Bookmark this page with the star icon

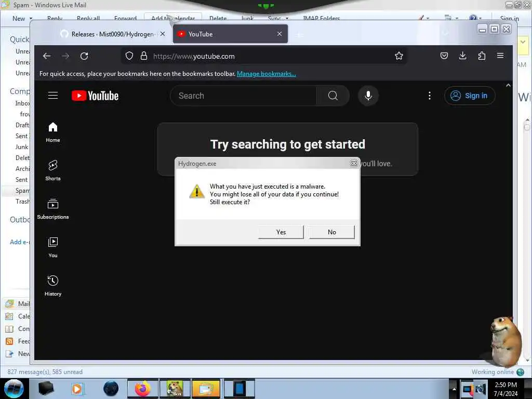399,56
